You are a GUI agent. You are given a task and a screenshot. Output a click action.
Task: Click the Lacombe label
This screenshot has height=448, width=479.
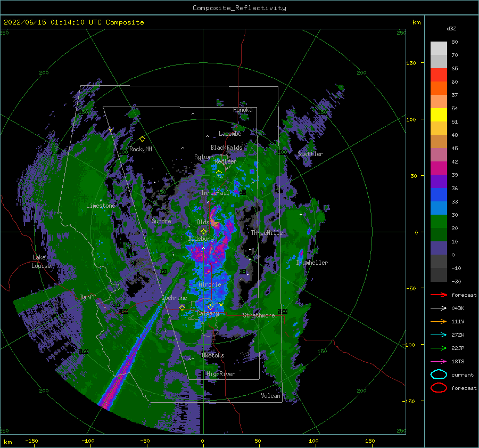(x=230, y=134)
